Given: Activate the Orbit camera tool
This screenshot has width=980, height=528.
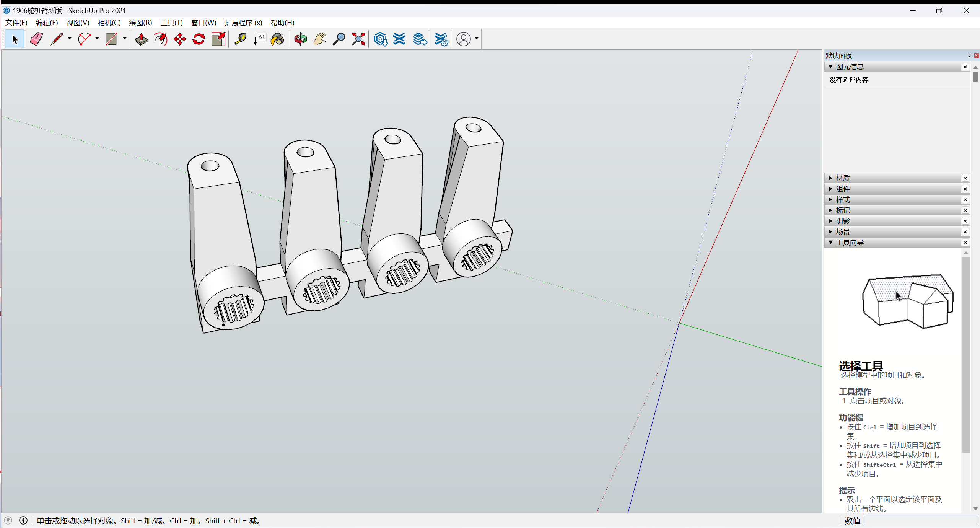Looking at the screenshot, I should pyautogui.click(x=300, y=39).
